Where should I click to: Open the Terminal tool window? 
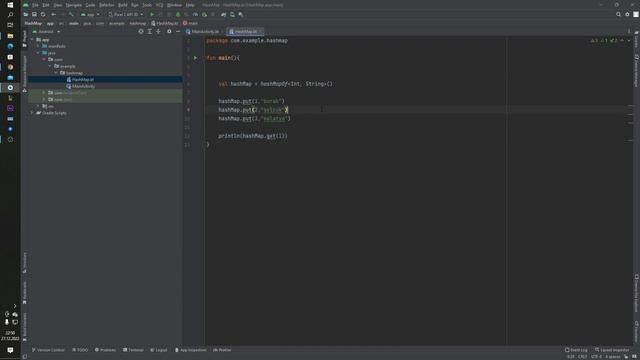(x=133, y=350)
